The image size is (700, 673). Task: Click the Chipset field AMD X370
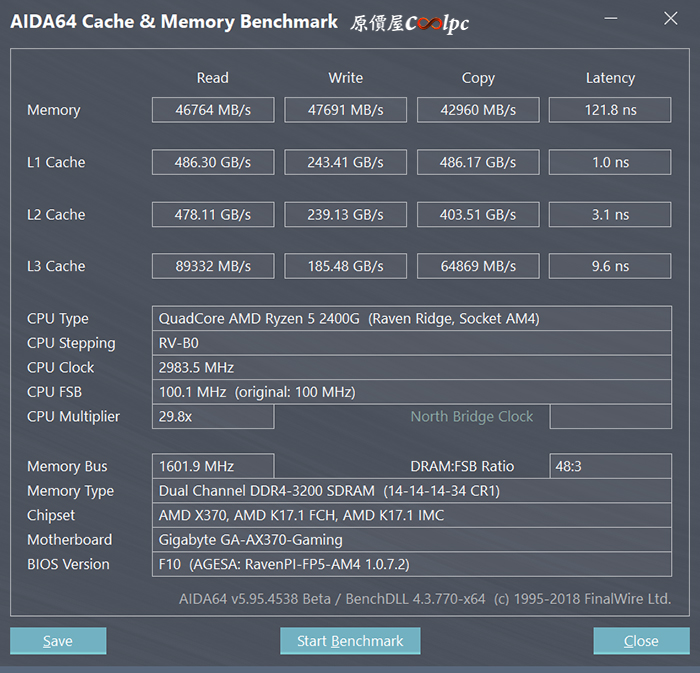(412, 515)
